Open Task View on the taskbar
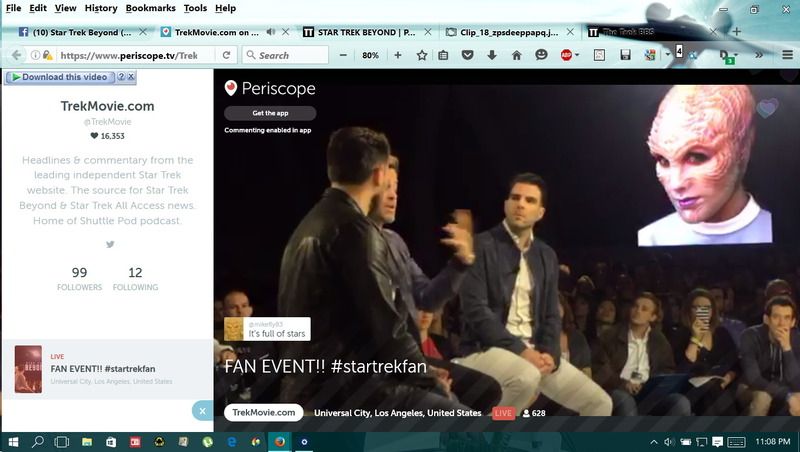The height and width of the screenshot is (452, 800). point(62,442)
